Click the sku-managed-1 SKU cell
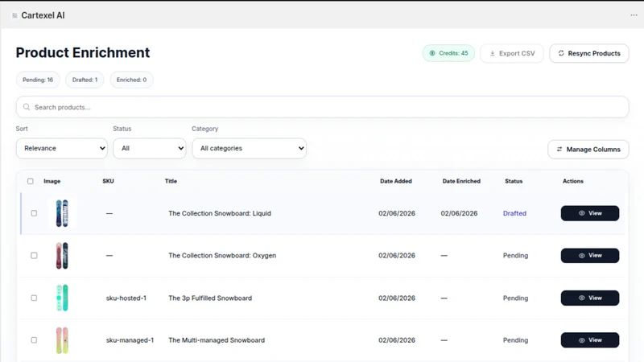Viewport: 644px width, 362px height. click(x=130, y=340)
